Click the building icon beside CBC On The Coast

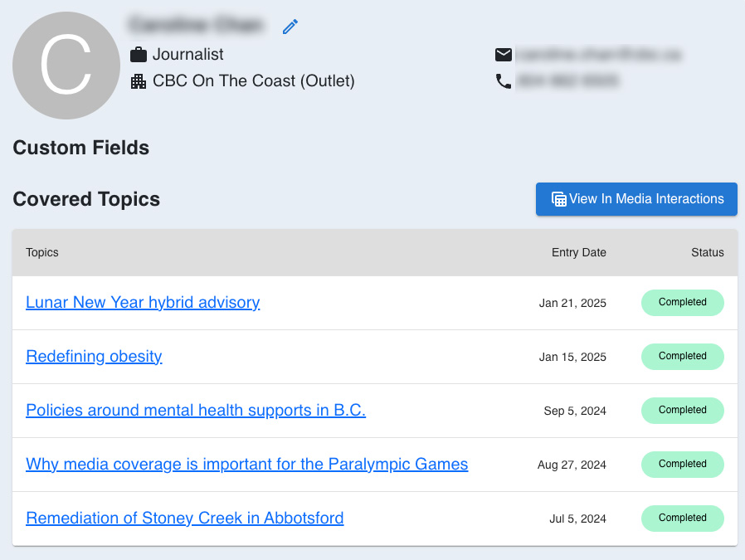coord(139,81)
